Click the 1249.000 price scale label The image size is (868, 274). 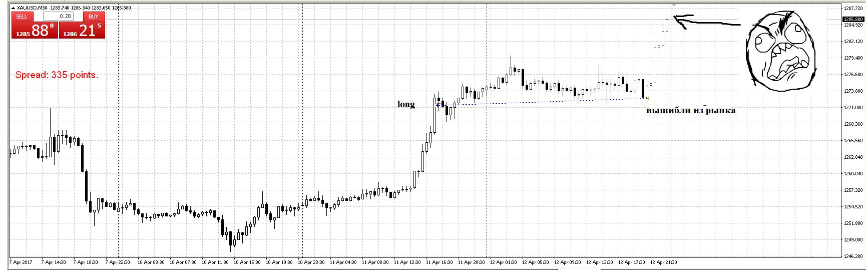pyautogui.click(x=853, y=240)
